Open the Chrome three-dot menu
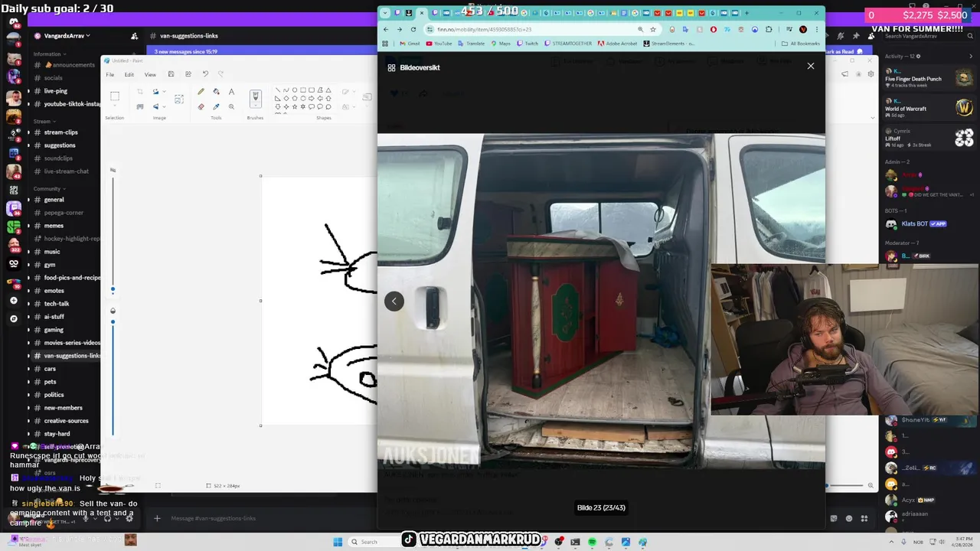The width and height of the screenshot is (980, 551). 816,29
